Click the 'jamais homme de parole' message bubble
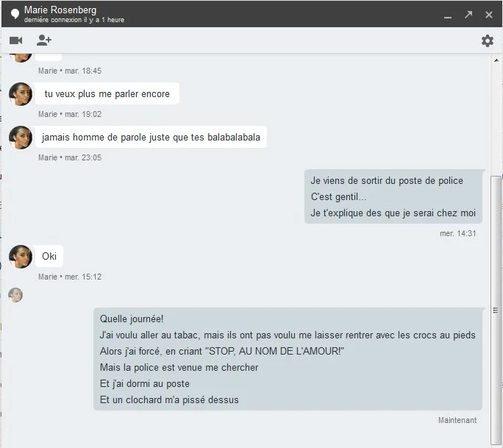Image resolution: width=503 pixels, height=448 pixels. [151, 138]
